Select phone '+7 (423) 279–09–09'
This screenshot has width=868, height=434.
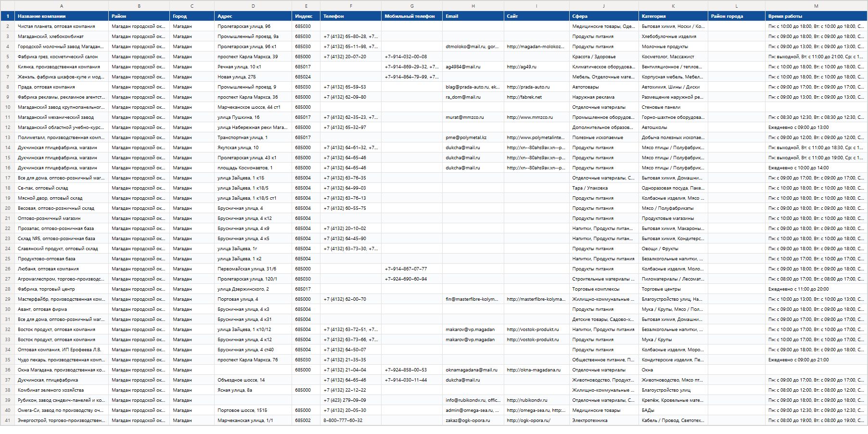(351, 400)
